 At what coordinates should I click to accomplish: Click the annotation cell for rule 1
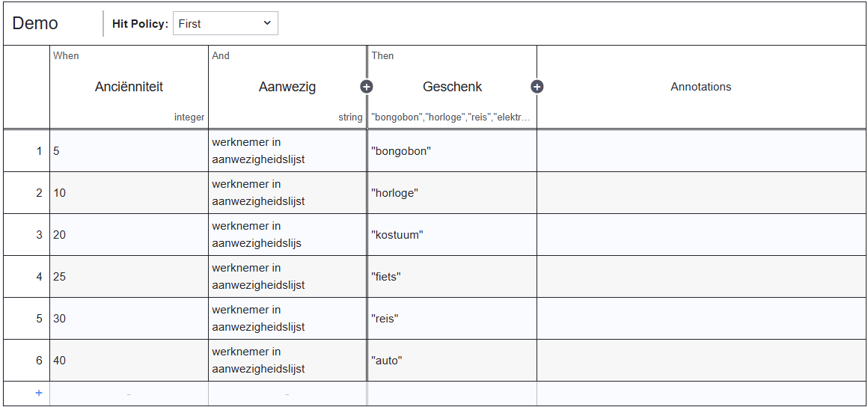700,151
